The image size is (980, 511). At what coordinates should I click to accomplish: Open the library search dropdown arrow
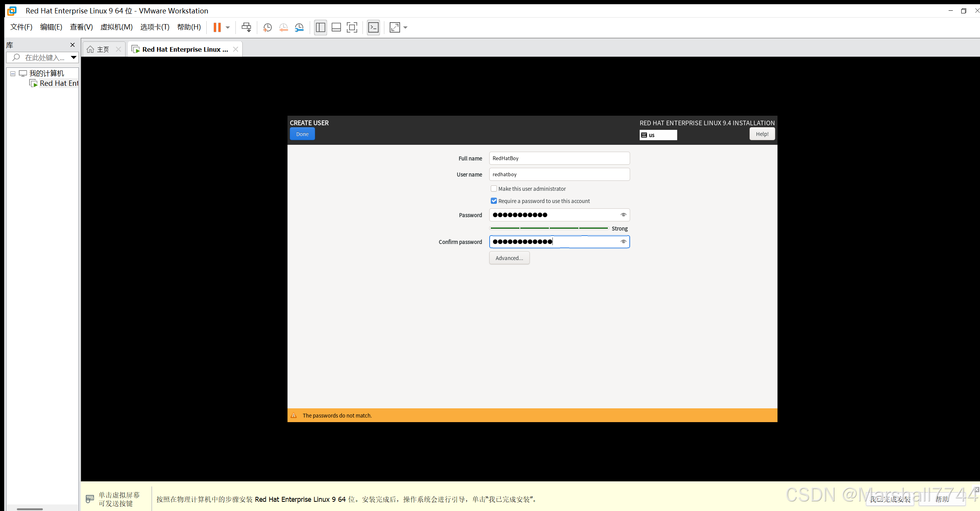73,57
